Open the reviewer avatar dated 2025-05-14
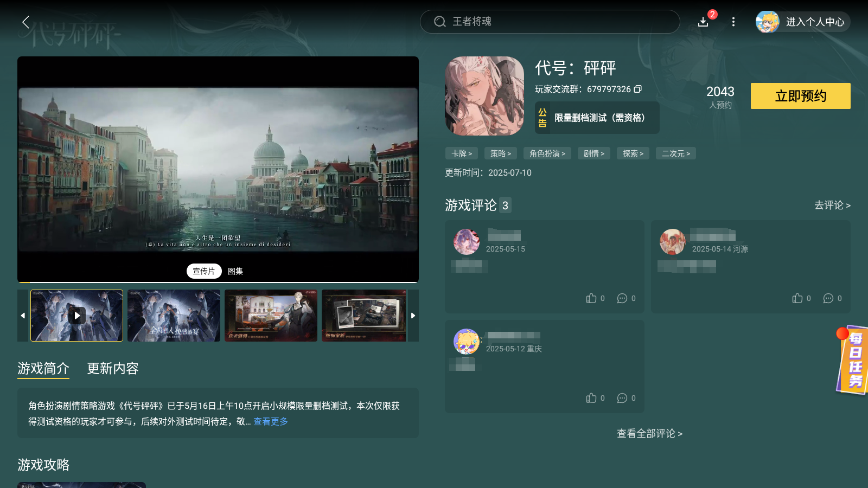This screenshot has height=488, width=868. coord(673,242)
